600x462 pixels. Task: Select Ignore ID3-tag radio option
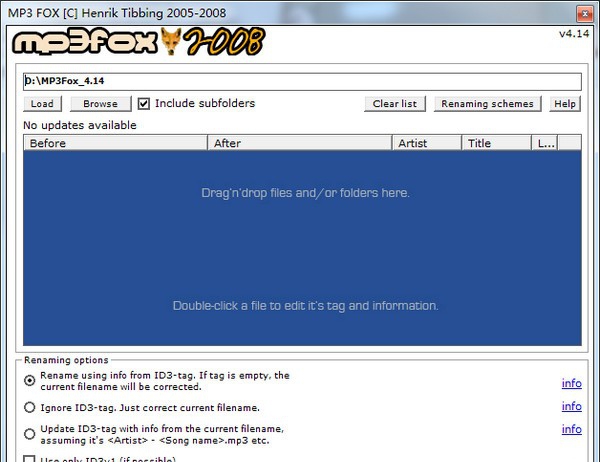pos(29,407)
